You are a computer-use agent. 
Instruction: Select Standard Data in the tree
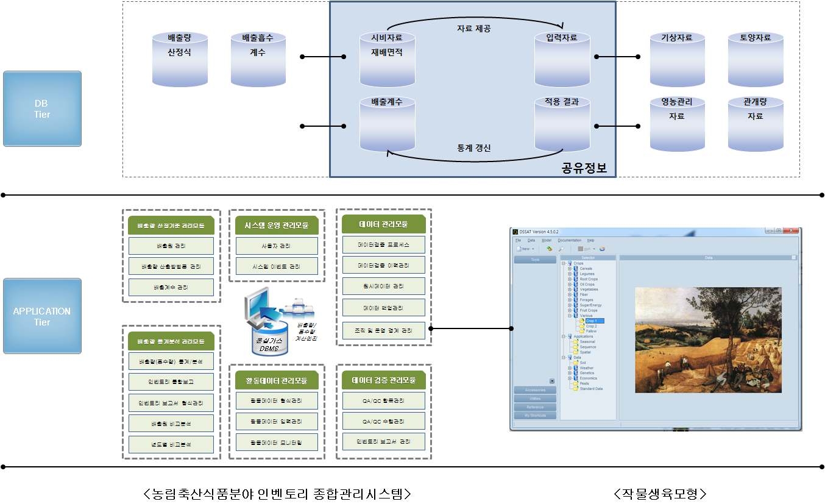click(591, 388)
